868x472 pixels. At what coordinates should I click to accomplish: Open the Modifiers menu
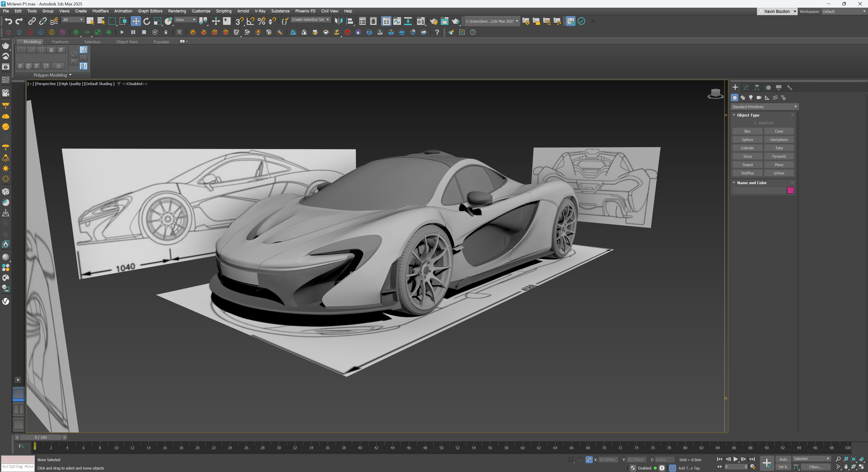(100, 11)
